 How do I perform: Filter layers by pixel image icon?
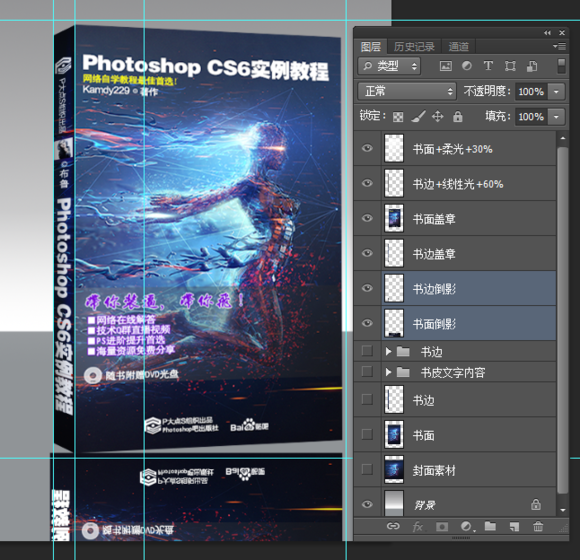[445, 66]
